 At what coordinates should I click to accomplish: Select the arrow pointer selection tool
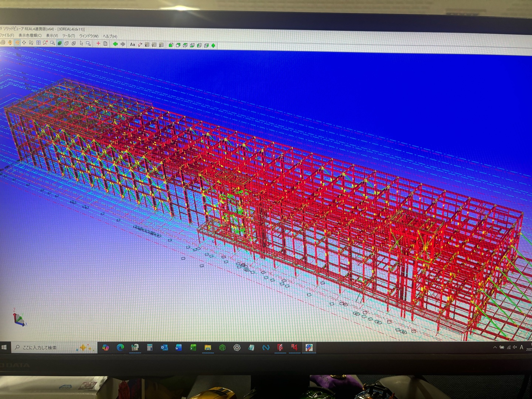[x=81, y=43]
